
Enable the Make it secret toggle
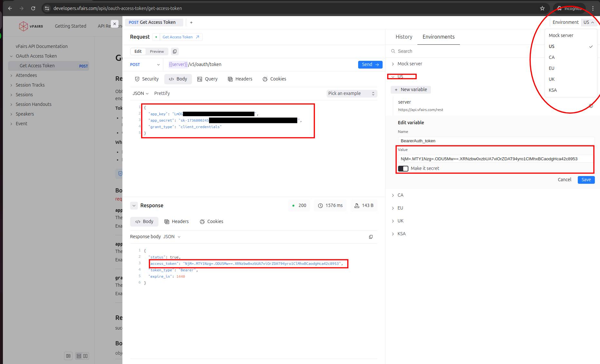point(403,168)
